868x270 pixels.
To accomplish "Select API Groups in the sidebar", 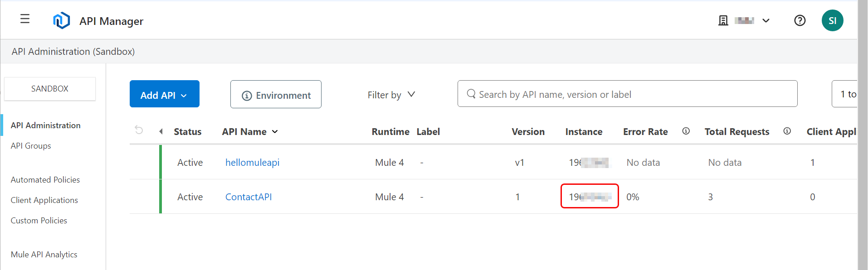I will point(30,145).
